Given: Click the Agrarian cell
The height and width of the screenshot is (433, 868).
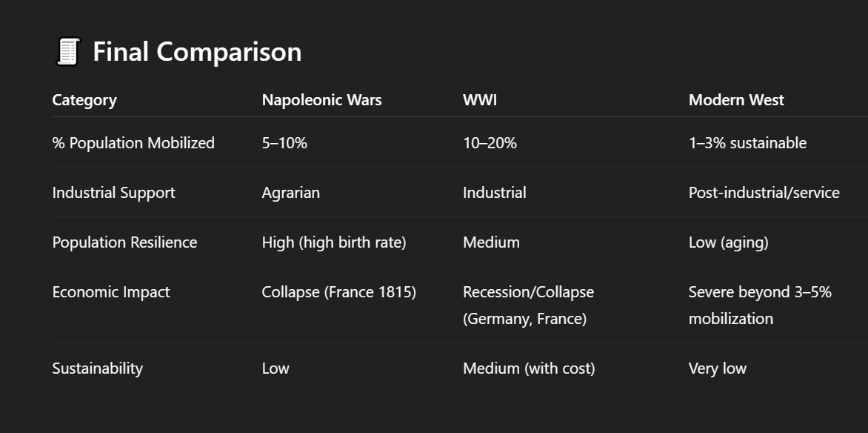Looking at the screenshot, I should point(290,192).
